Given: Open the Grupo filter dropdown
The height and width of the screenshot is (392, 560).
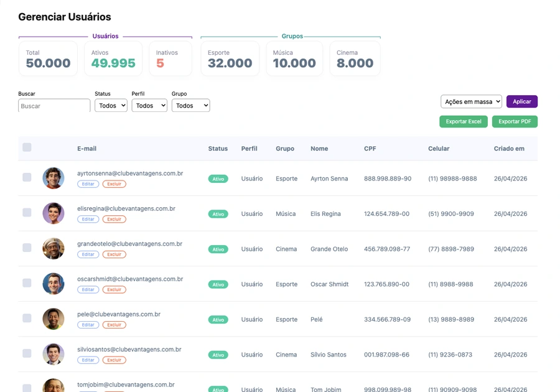Looking at the screenshot, I should coord(191,105).
